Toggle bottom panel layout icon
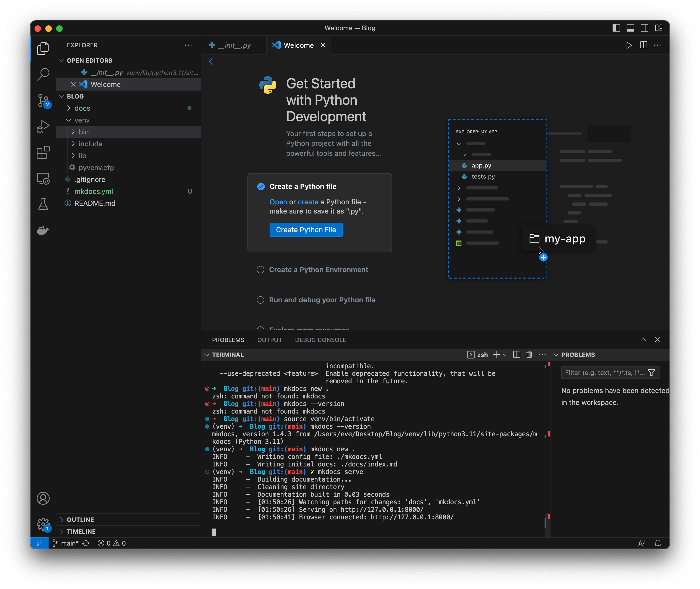This screenshot has width=700, height=589. 630,28
